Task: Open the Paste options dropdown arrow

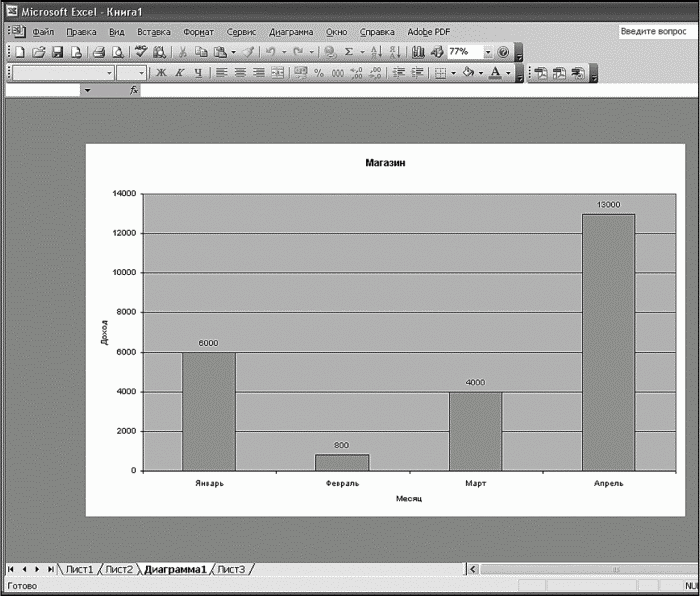Action: (x=233, y=53)
